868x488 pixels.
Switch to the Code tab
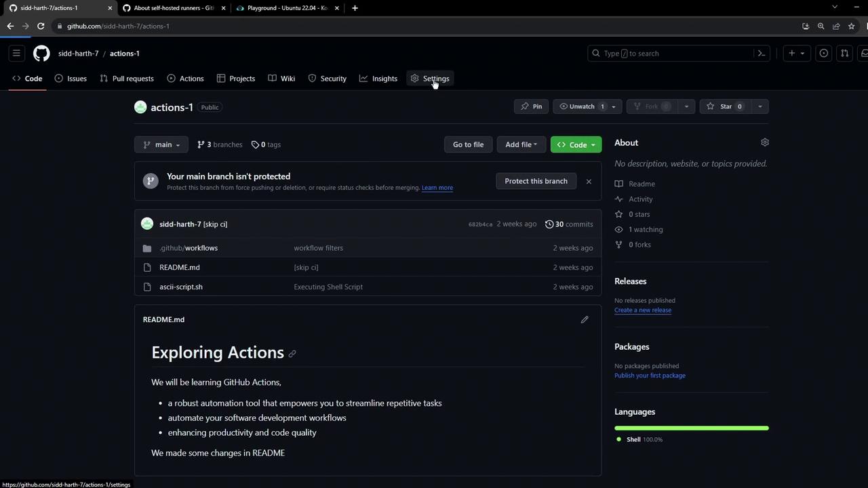tap(27, 79)
